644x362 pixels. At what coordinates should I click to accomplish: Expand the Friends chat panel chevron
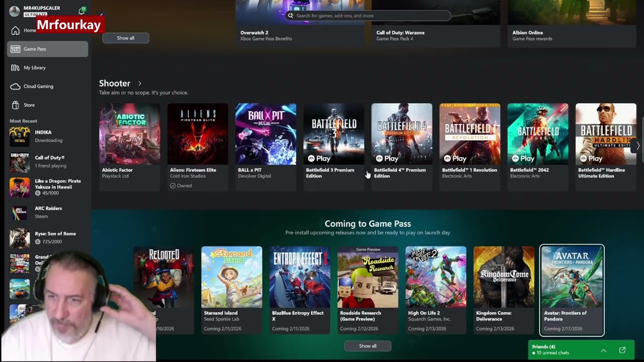pos(604,350)
